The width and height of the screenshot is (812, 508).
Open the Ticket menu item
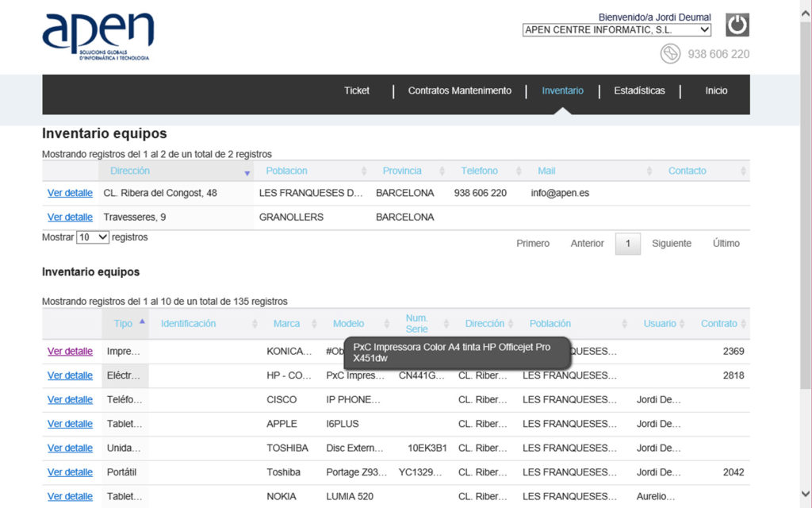pos(357,90)
